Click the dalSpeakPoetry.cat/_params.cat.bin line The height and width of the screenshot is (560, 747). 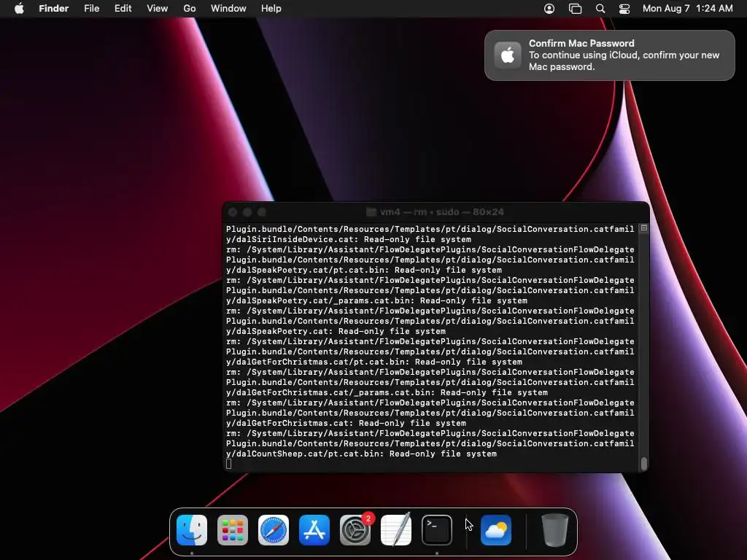point(376,300)
